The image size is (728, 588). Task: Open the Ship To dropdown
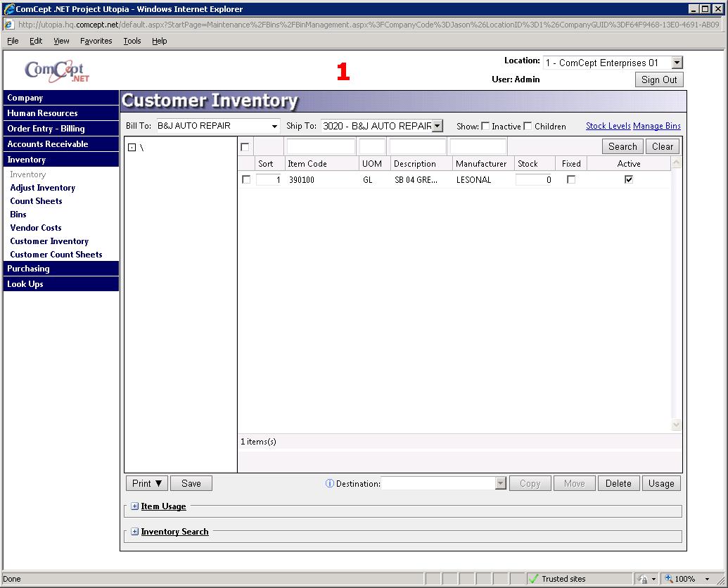coord(437,126)
